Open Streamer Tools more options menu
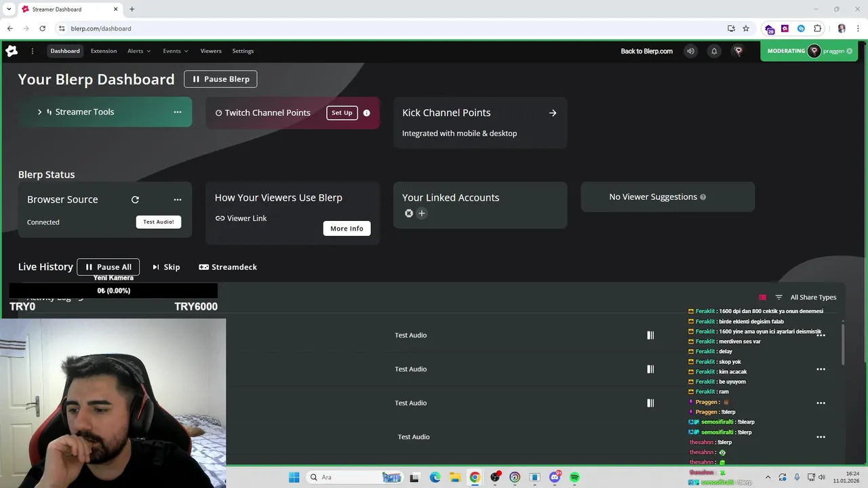The height and width of the screenshot is (488, 868). (178, 112)
